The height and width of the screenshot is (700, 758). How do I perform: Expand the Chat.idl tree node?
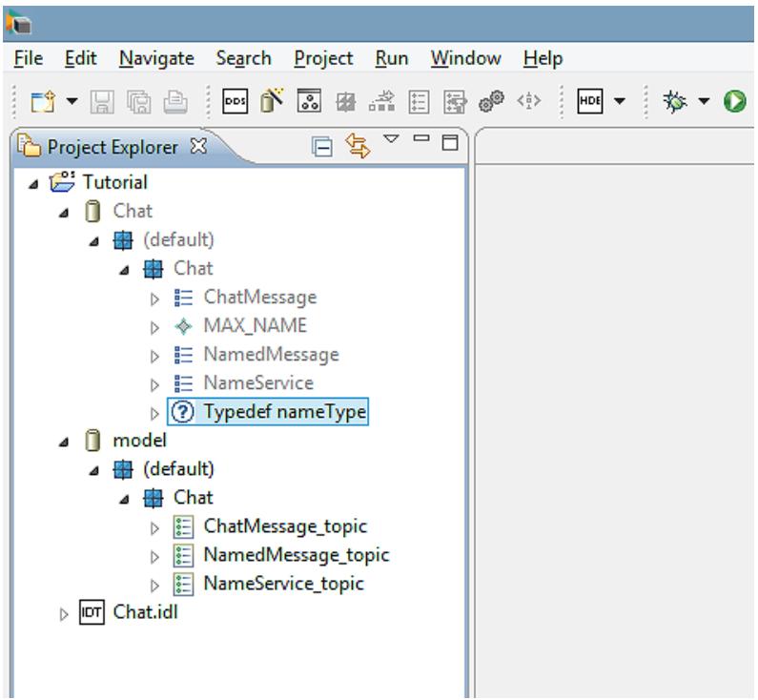tap(63, 614)
